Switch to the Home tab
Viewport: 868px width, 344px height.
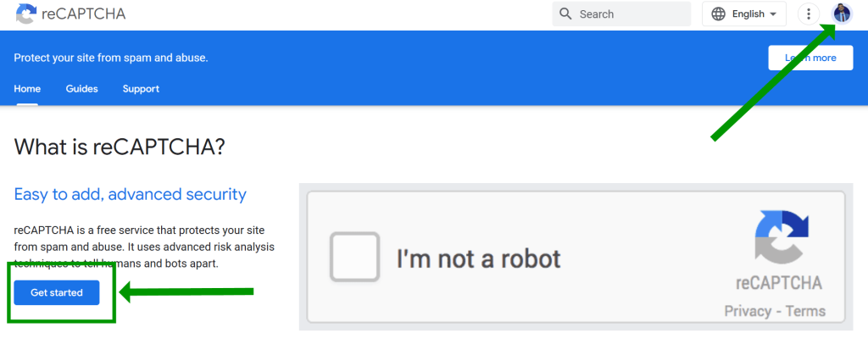(x=27, y=89)
